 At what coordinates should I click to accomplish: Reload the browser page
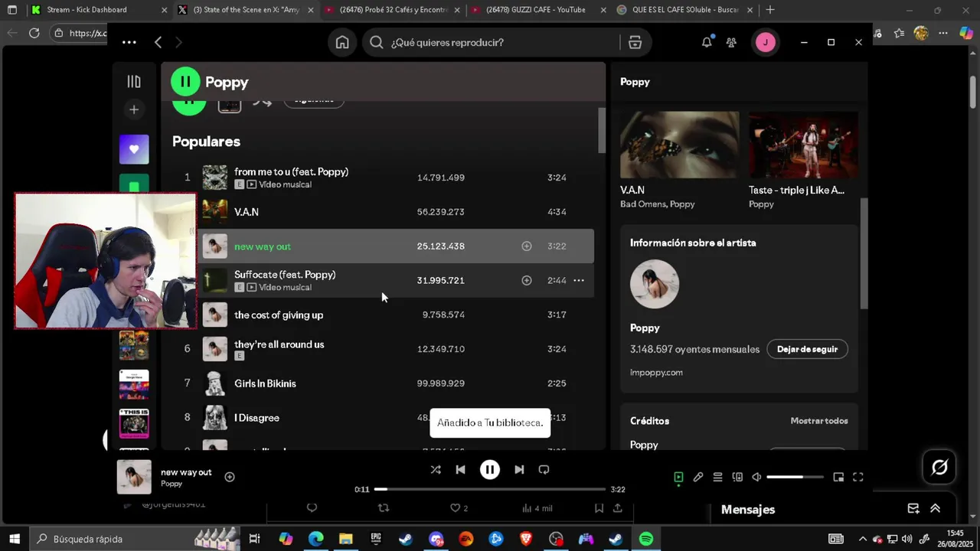pos(34,33)
